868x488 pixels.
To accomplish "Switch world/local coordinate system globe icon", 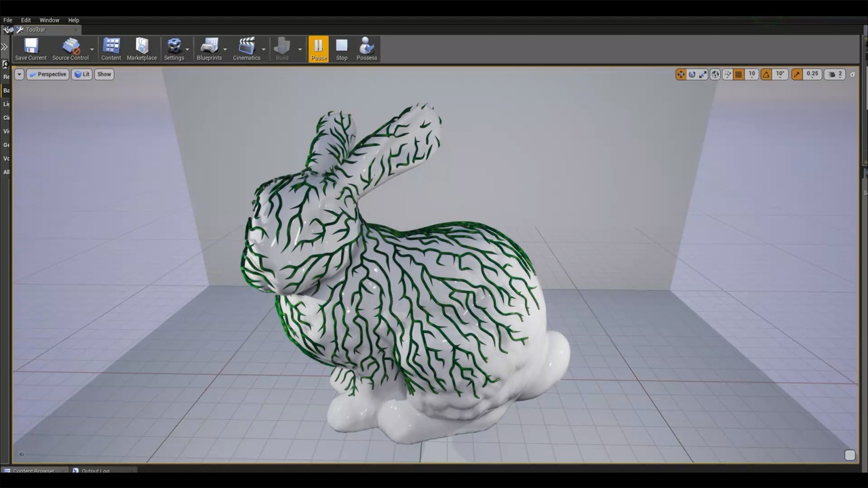I will [715, 75].
